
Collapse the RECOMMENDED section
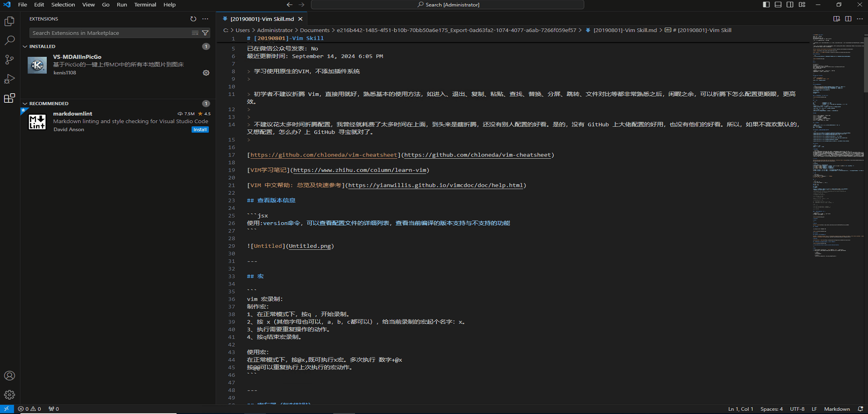(x=25, y=103)
